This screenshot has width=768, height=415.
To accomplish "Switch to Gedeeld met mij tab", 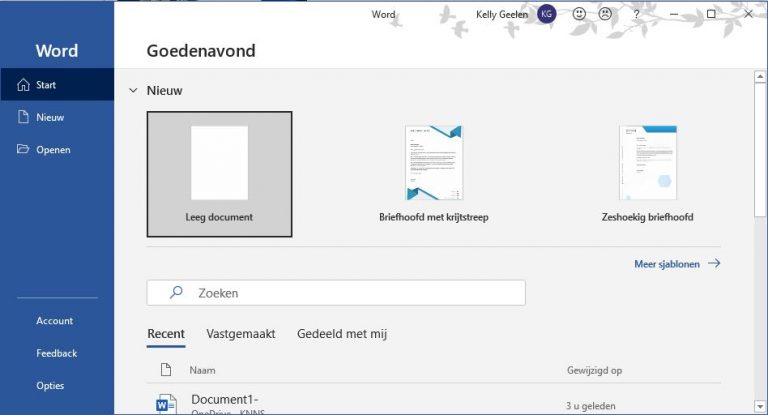I will tap(342, 334).
